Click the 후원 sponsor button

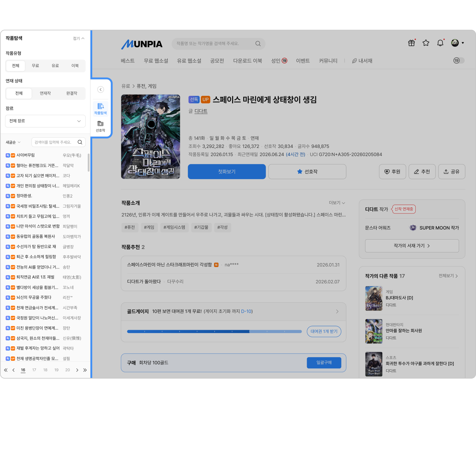tap(392, 172)
